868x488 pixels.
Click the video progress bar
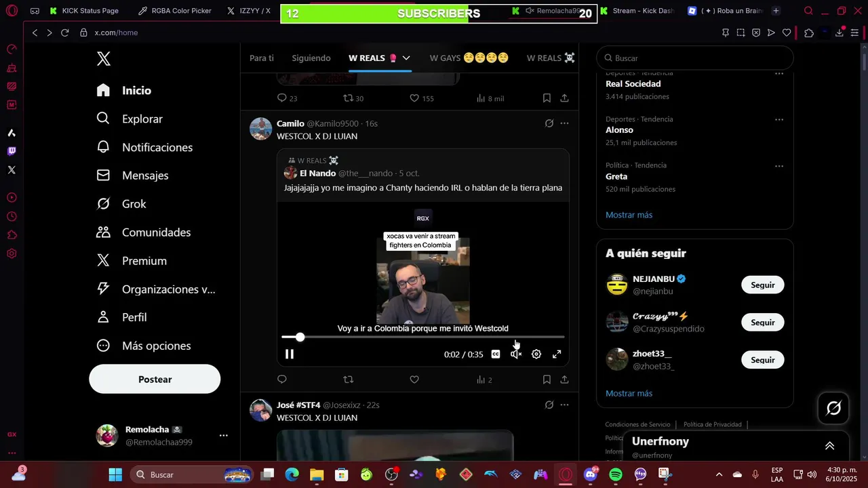click(423, 337)
